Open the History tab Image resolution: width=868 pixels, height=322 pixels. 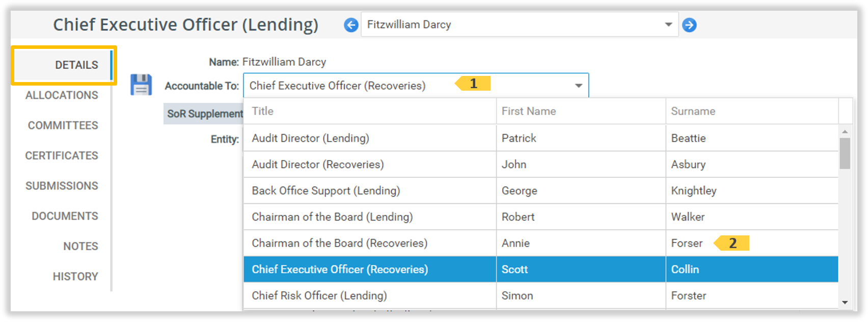(75, 276)
